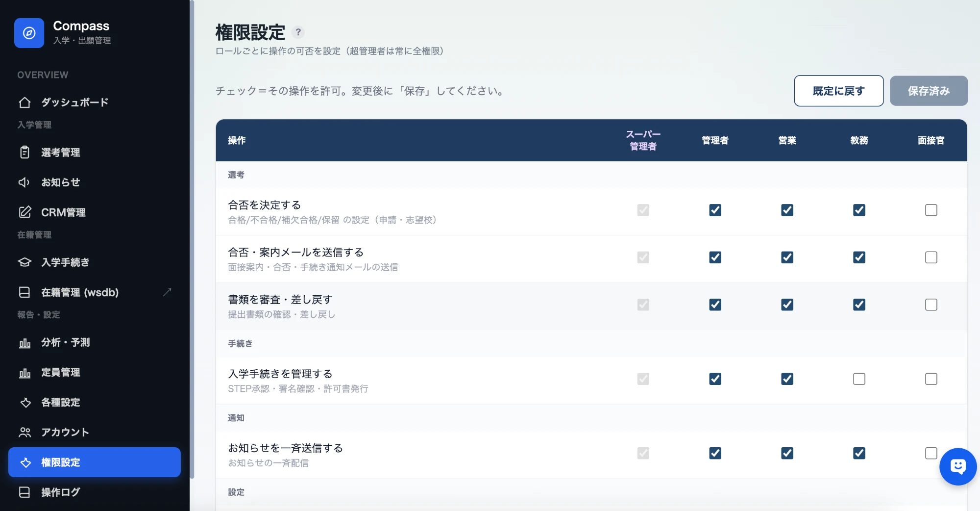This screenshot has height=511, width=980.
Task: Open 分析・予測 page
Action: [95, 342]
